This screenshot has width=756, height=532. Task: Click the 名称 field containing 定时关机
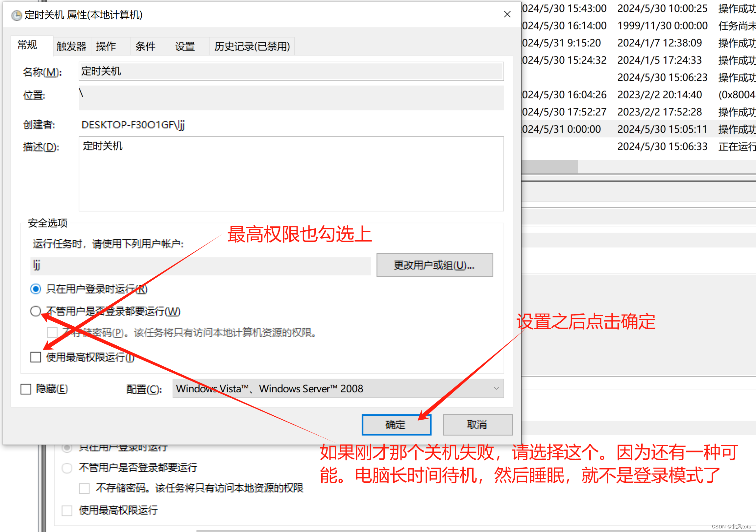[x=291, y=71]
